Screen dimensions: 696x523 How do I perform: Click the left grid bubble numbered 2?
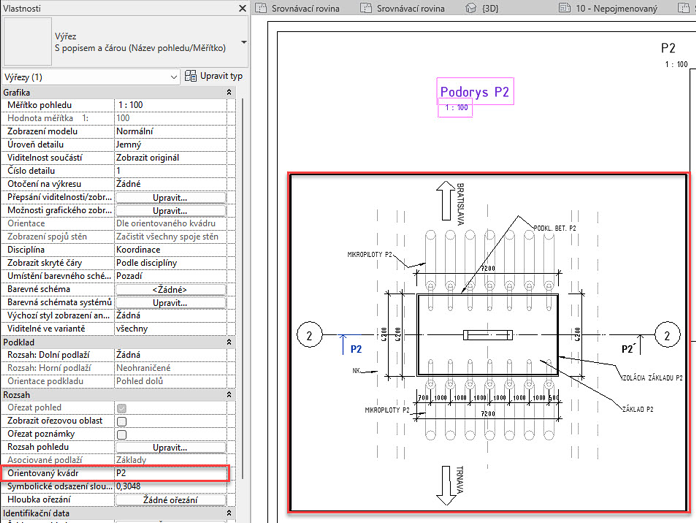(311, 335)
